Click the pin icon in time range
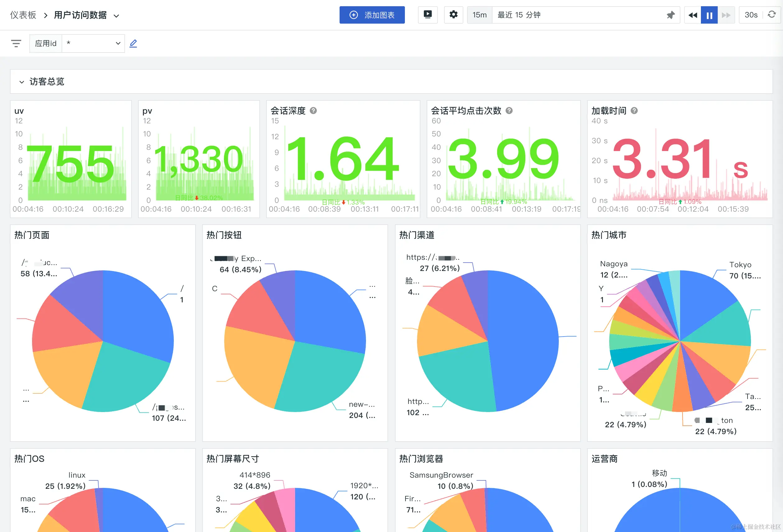783x532 pixels. (670, 15)
